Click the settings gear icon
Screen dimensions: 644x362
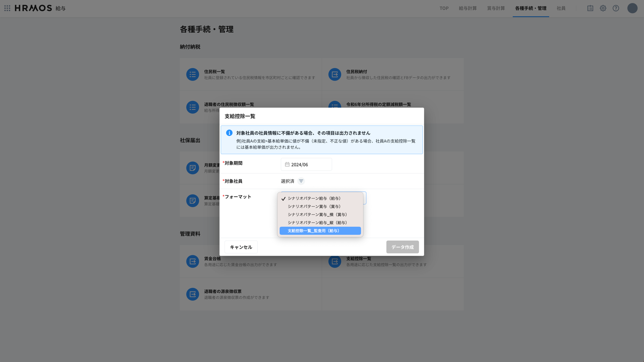603,8
